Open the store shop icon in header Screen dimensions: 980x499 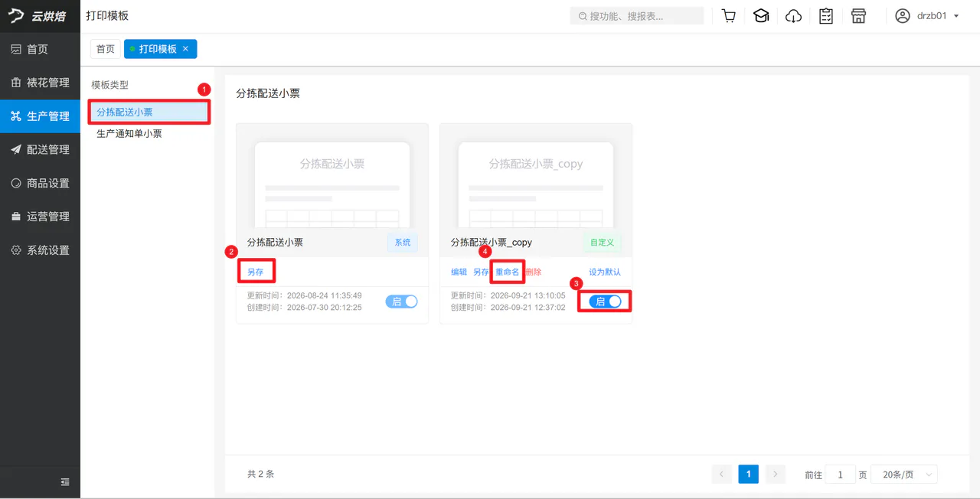point(858,16)
